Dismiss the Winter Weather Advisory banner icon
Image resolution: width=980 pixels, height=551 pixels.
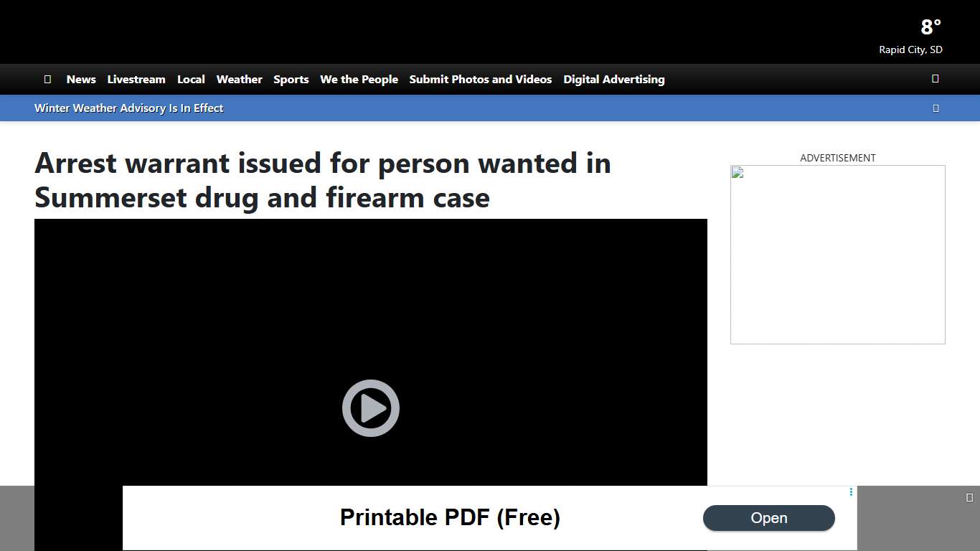(936, 108)
